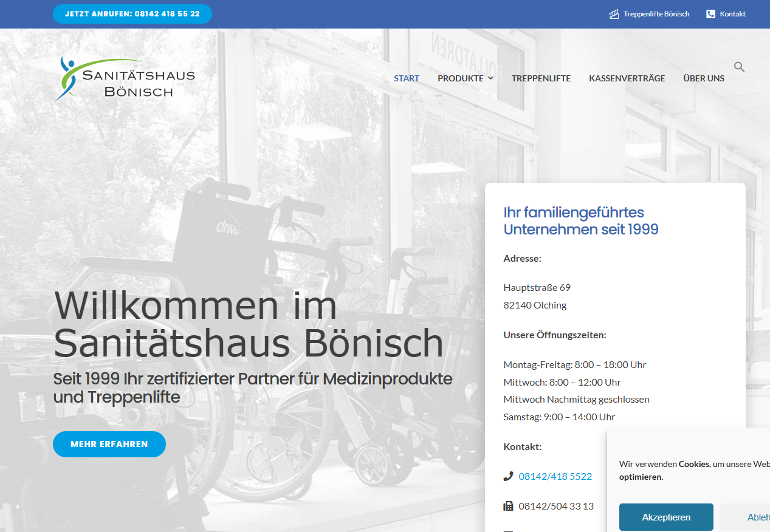The image size is (770, 532).
Task: Click the Wir verwenden Cookies notice text
Action: [695, 470]
